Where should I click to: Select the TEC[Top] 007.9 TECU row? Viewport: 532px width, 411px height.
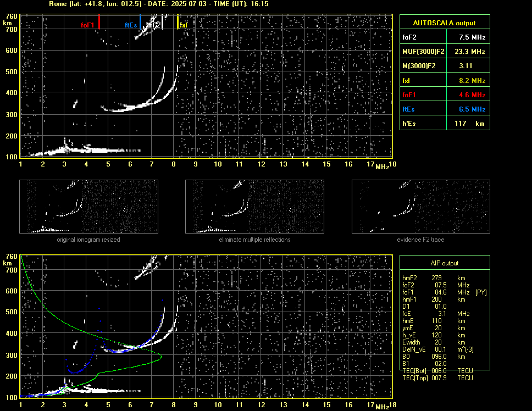pos(437,377)
